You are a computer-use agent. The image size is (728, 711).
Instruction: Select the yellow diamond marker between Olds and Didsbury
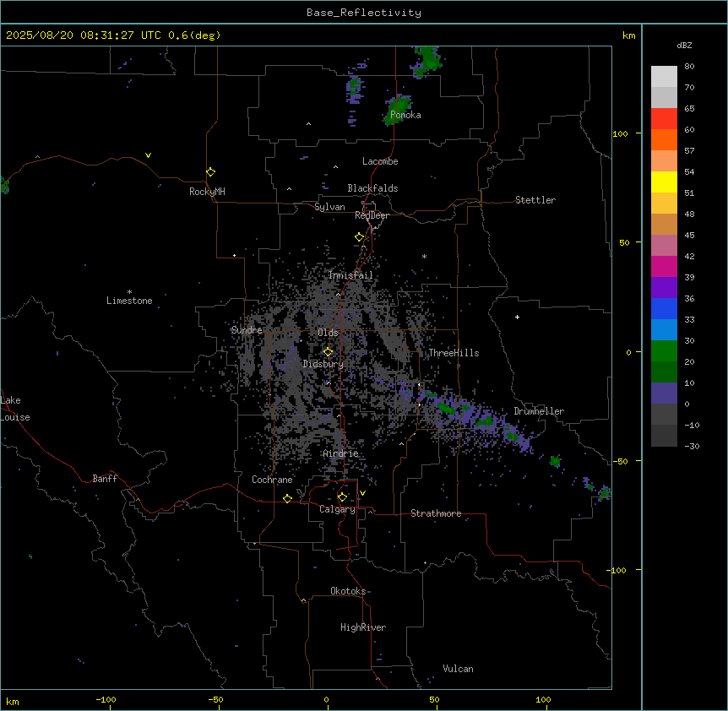click(x=328, y=352)
